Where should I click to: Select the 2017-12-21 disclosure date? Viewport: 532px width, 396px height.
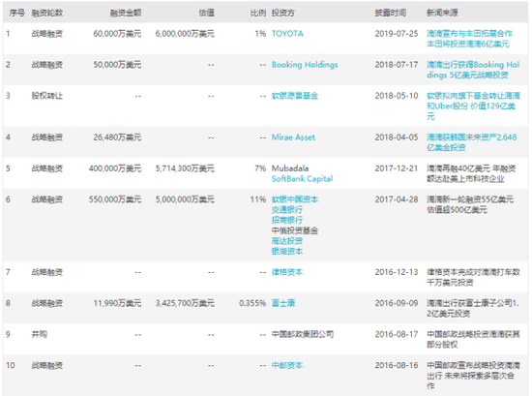click(397, 168)
